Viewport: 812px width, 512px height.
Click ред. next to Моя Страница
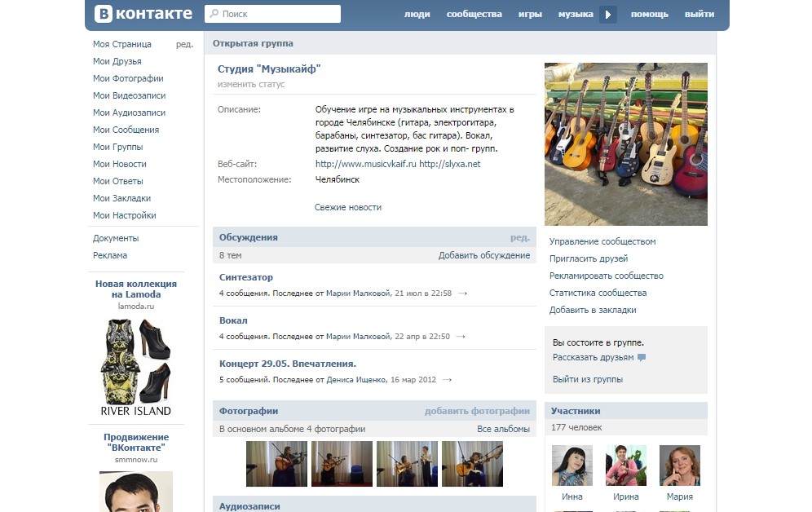click(x=184, y=44)
